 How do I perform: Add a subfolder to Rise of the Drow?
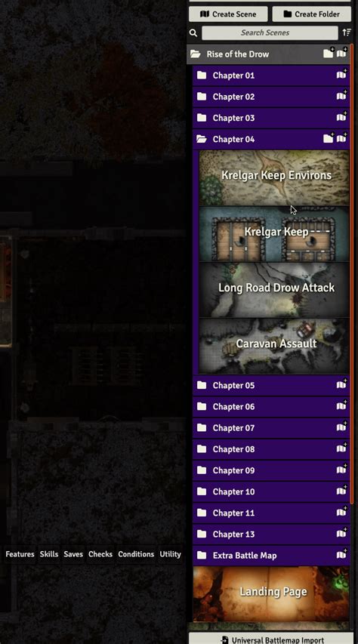(329, 54)
